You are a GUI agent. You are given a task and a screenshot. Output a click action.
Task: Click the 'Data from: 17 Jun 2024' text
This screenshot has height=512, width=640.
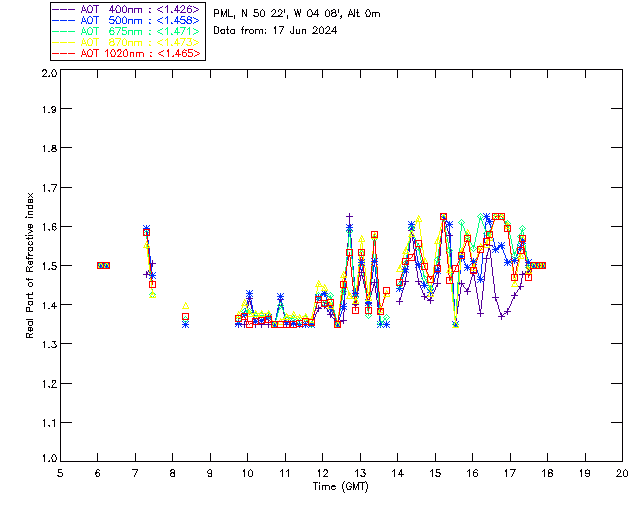(x=275, y=31)
